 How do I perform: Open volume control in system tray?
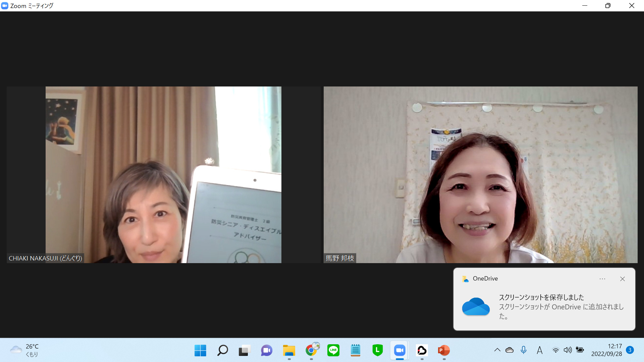pos(568,350)
